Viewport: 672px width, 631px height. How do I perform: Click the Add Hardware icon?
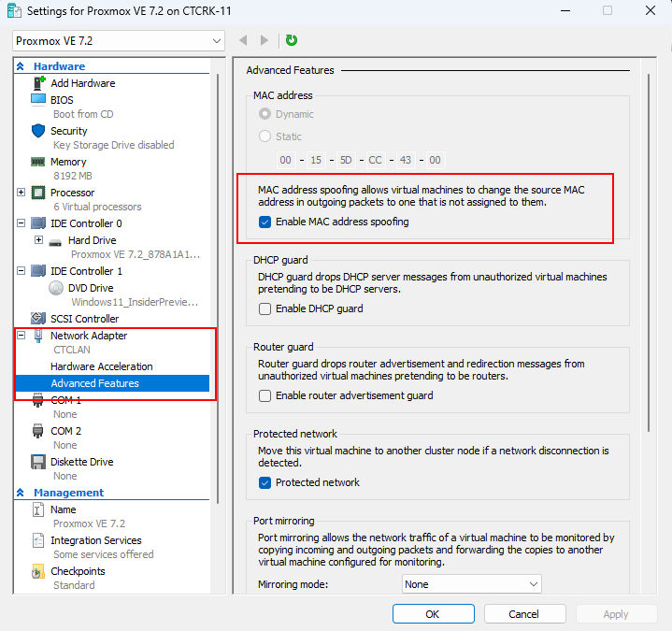[x=38, y=83]
